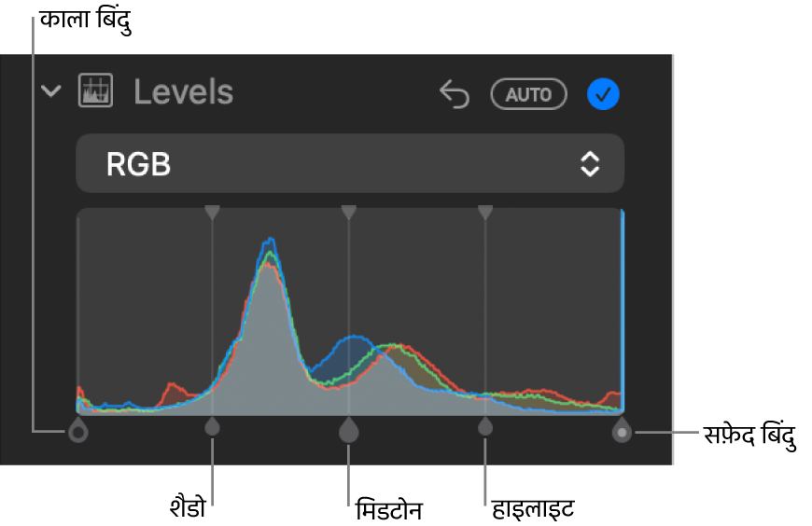Screen dimensions: 812x526
Task: Apply AUTO levels adjustment
Action: coord(528,94)
